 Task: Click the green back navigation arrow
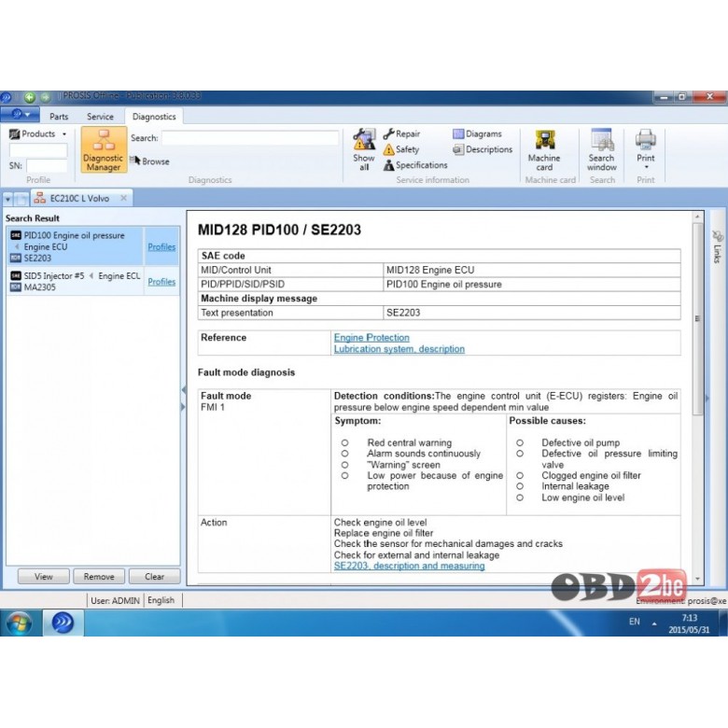click(30, 97)
